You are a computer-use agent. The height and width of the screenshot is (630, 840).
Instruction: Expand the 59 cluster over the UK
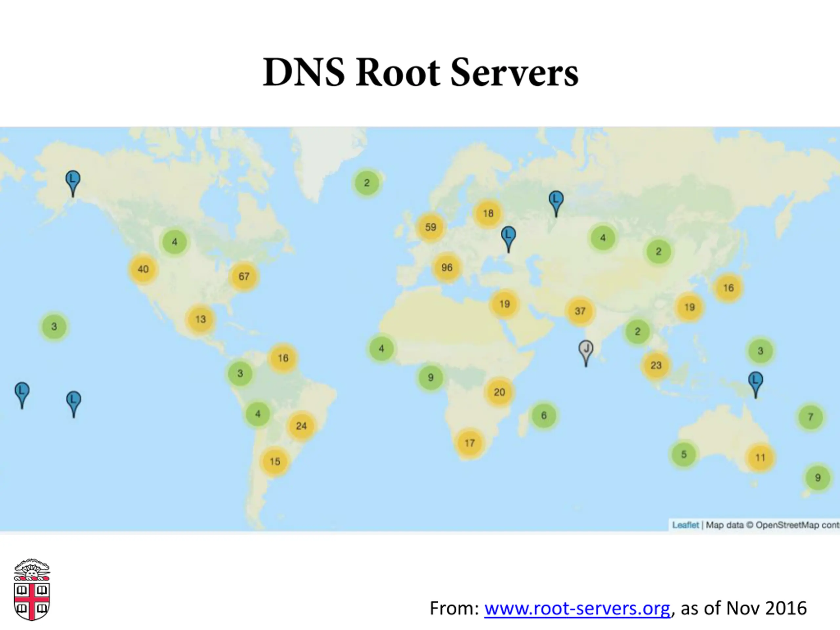pos(430,227)
